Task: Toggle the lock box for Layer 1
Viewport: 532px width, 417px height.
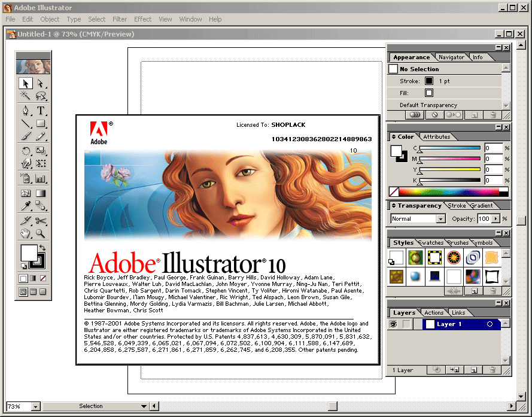Action: (406, 324)
